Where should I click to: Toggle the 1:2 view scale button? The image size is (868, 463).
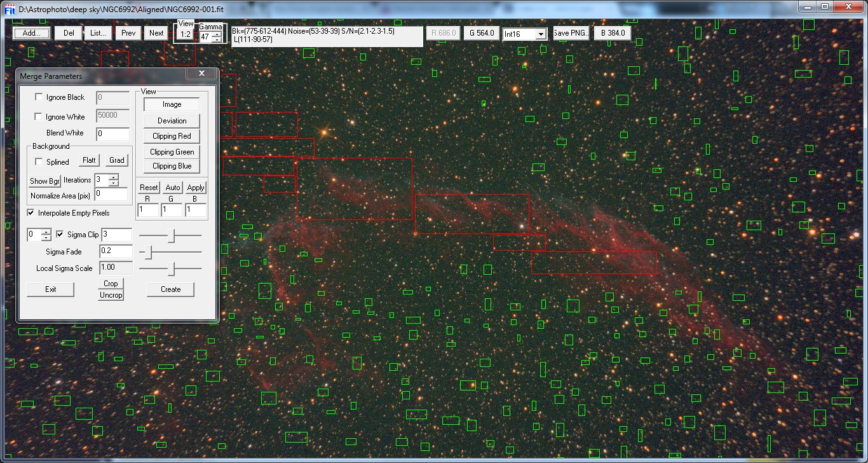(x=186, y=34)
